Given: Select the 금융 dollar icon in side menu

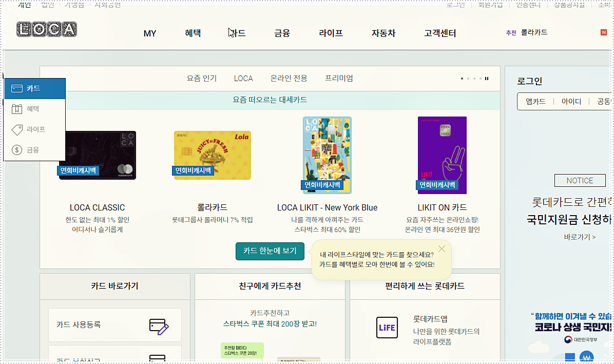Looking at the screenshot, I should (x=17, y=150).
